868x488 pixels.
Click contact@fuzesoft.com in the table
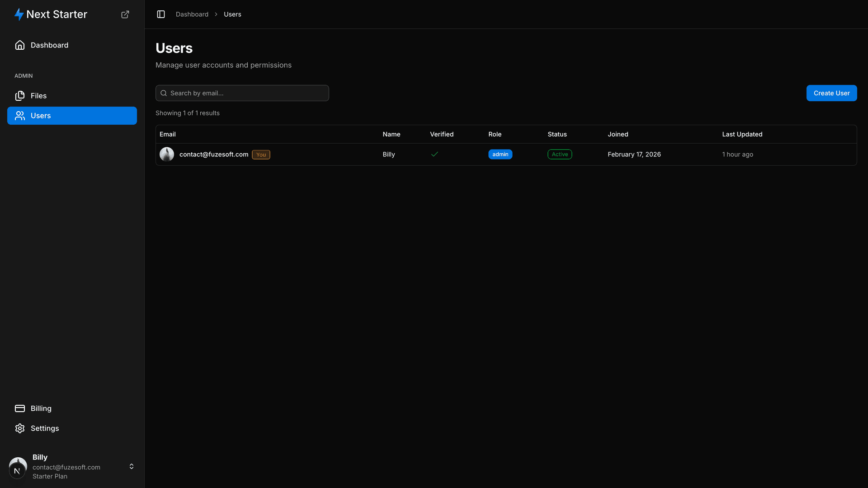click(x=214, y=155)
